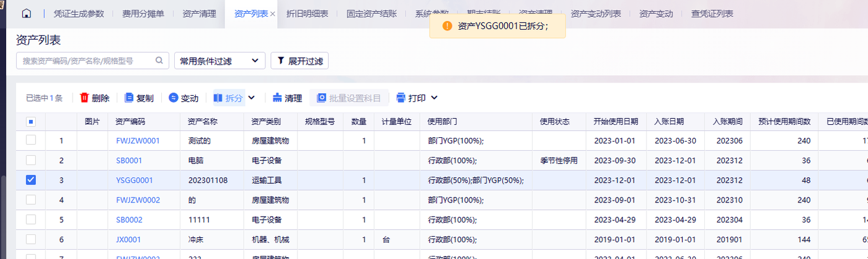Expand the 拆分 dropdown arrow

pyautogui.click(x=251, y=98)
